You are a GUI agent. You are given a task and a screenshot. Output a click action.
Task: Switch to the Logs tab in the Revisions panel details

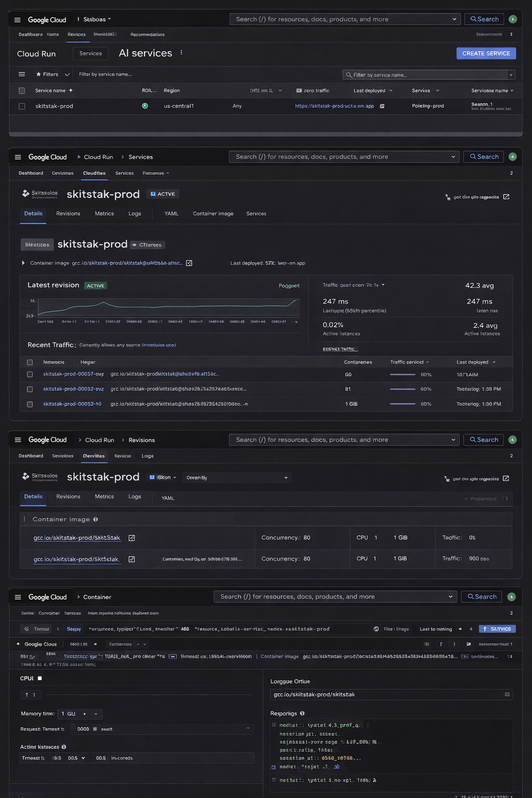point(135,497)
